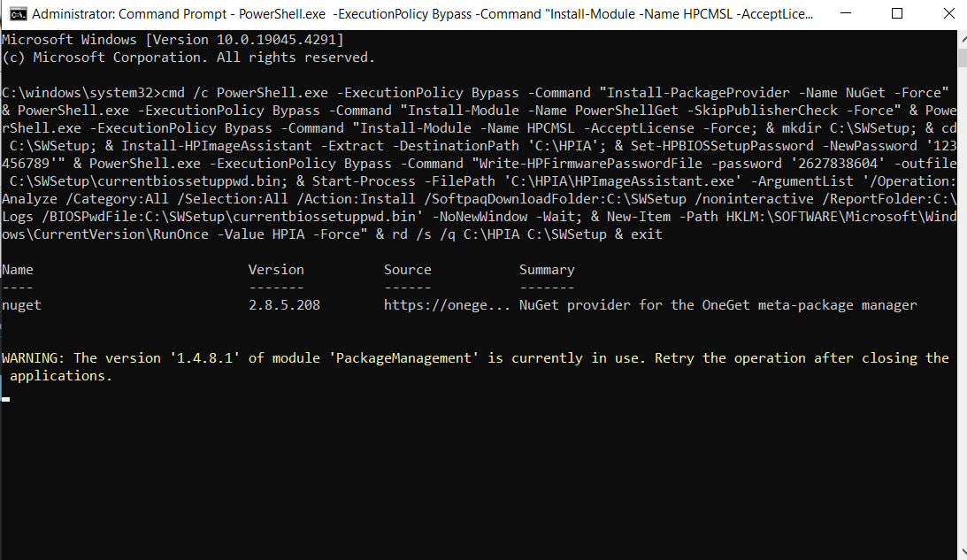This screenshot has width=967, height=560.
Task: Click the 'nuget' provider name
Action: [x=21, y=305]
